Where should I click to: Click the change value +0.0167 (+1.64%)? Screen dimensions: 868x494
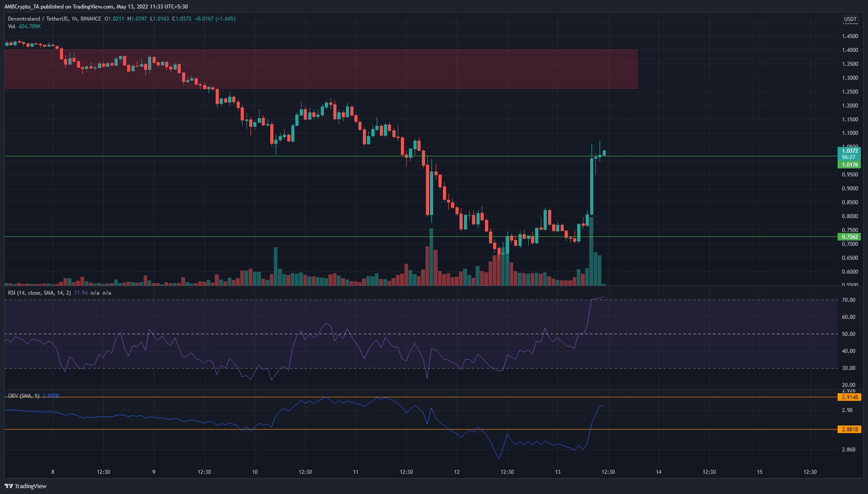pyautogui.click(x=215, y=19)
